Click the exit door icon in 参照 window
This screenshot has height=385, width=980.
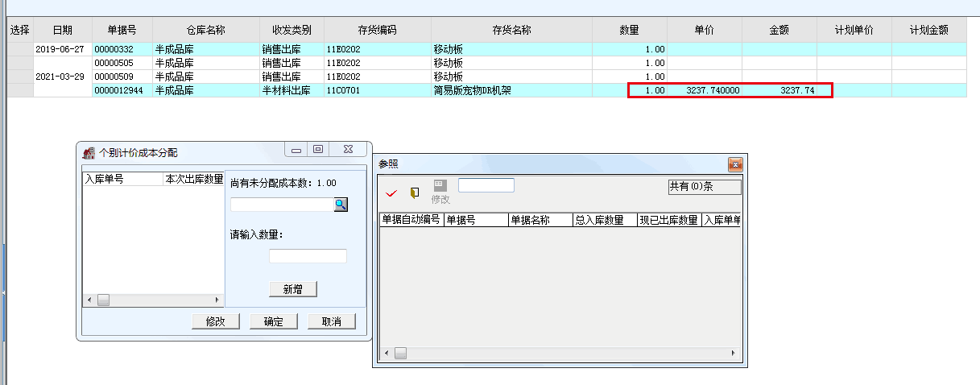(x=415, y=193)
